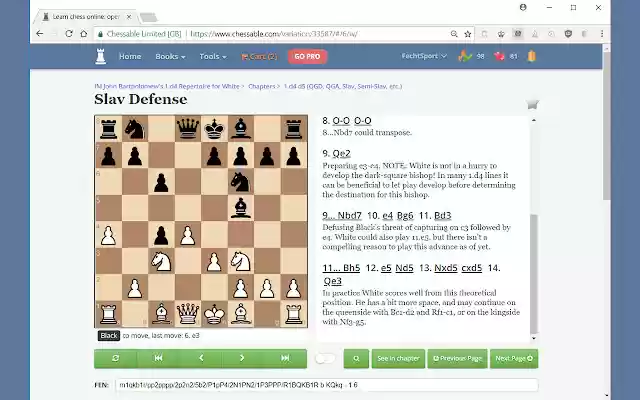Screen dimensions: 640x400
Task: Click the moves panel scroll up arrow
Action: [534, 120]
